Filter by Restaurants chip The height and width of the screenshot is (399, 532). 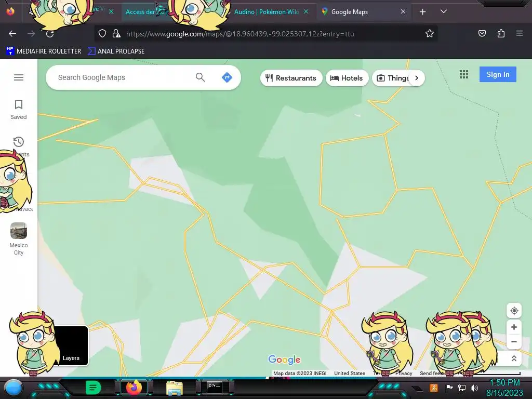tap(291, 78)
